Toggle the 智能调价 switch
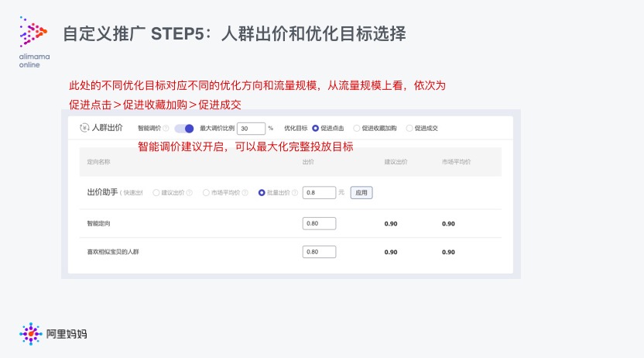The height and width of the screenshot is (358, 644). point(184,129)
